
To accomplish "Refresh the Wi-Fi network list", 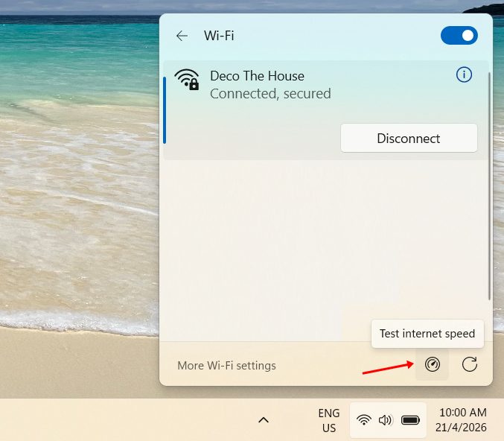I will pyautogui.click(x=469, y=364).
